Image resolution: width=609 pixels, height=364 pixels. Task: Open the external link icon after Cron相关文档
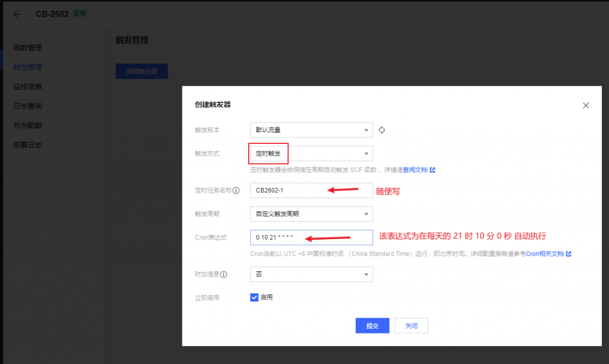(569, 254)
